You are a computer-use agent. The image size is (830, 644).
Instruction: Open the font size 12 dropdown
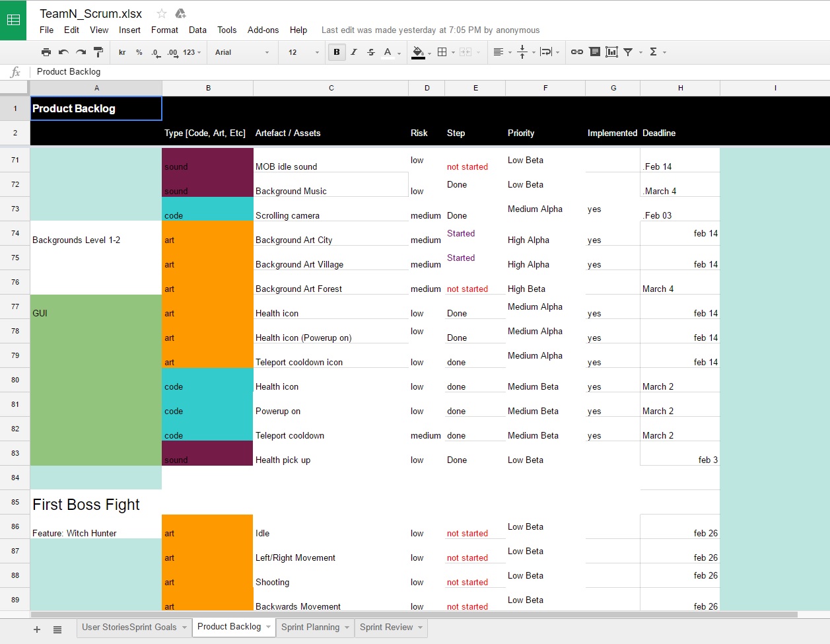coord(303,52)
